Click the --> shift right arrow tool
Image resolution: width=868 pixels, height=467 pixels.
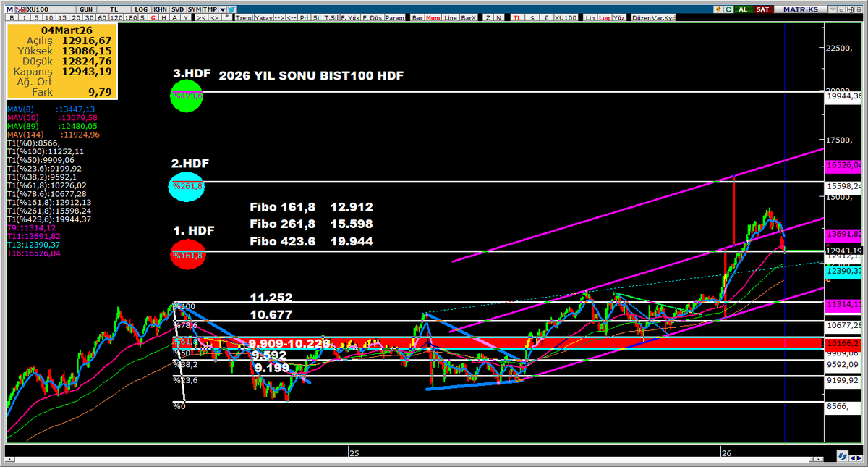point(279,17)
